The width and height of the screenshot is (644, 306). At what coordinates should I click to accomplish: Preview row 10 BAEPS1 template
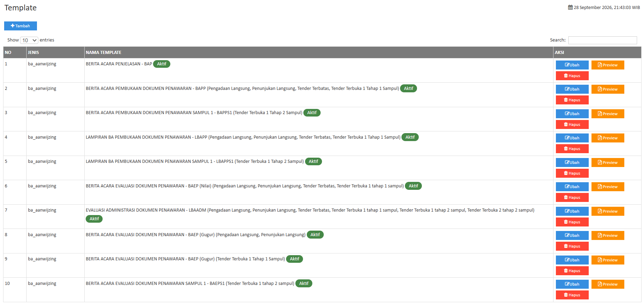tap(608, 284)
